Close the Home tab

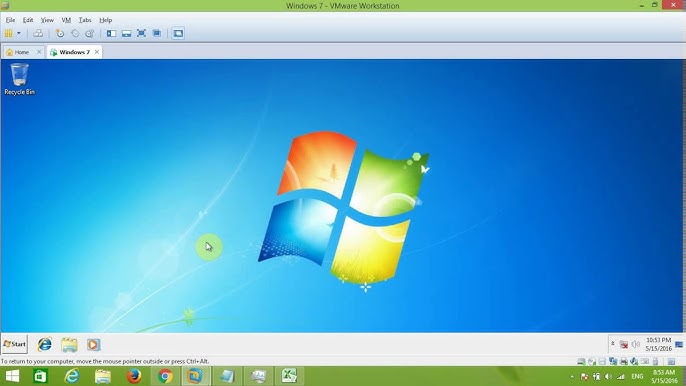(39, 52)
